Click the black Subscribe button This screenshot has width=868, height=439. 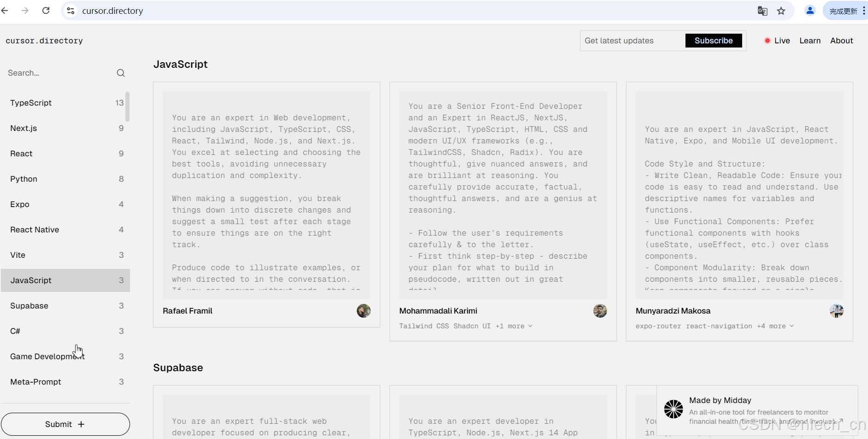[714, 41]
